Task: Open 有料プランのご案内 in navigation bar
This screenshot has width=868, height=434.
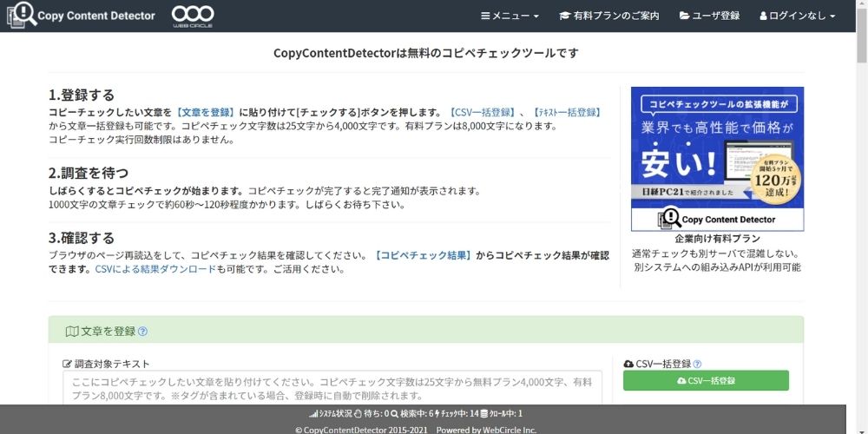Action: [609, 16]
